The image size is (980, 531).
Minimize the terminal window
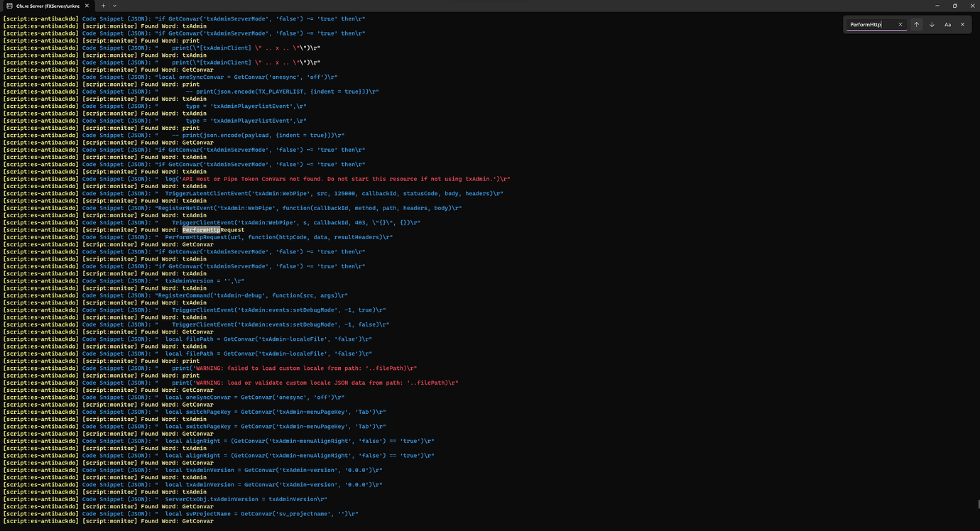pyautogui.click(x=936, y=5)
